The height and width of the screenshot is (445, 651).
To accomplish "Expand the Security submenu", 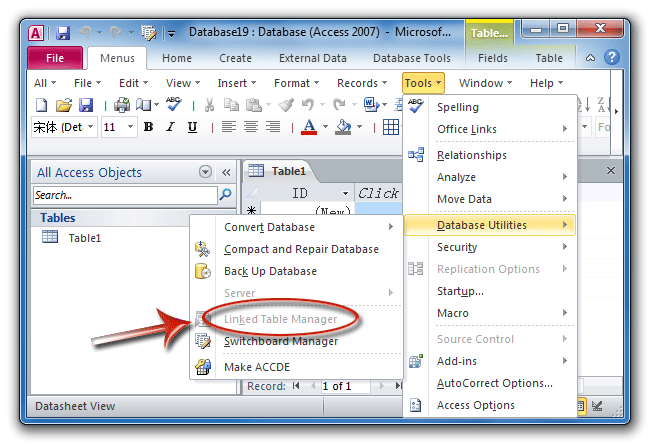I will point(490,247).
